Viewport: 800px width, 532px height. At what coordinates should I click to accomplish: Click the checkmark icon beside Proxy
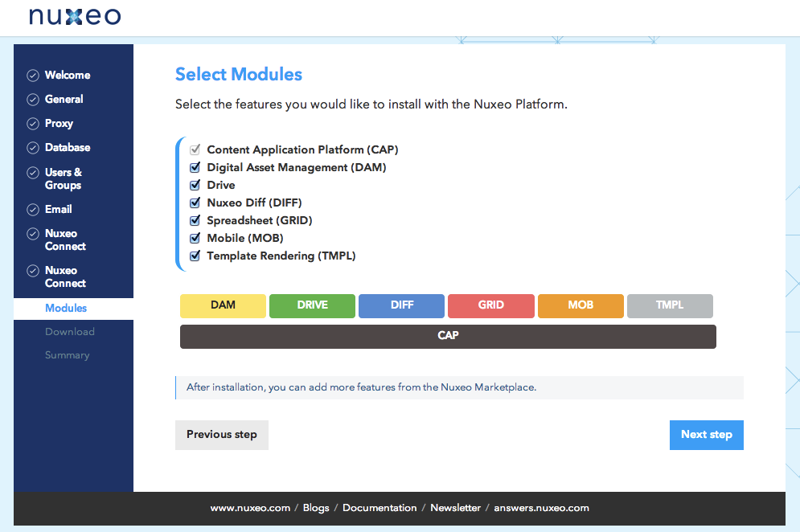click(x=33, y=124)
